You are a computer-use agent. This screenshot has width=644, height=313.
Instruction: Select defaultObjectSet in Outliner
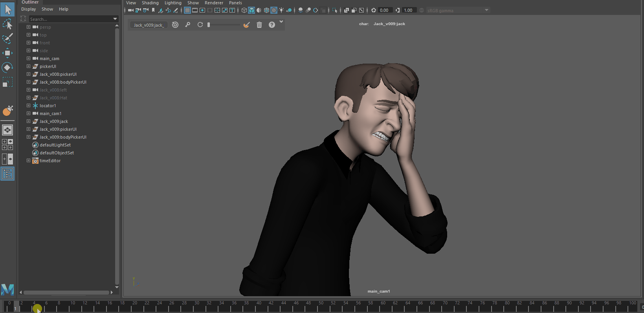tap(57, 153)
